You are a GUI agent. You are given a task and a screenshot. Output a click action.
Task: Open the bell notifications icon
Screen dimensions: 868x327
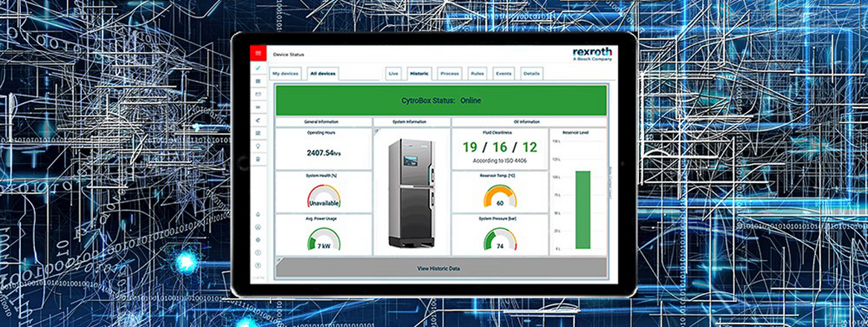(x=258, y=214)
